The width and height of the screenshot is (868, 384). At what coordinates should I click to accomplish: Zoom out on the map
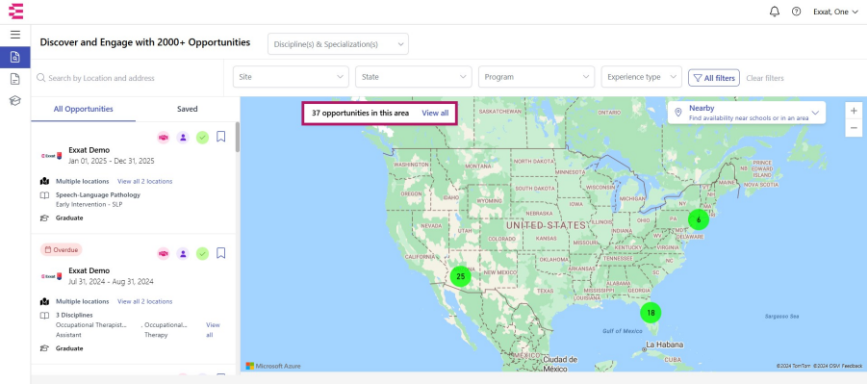pyautogui.click(x=854, y=128)
